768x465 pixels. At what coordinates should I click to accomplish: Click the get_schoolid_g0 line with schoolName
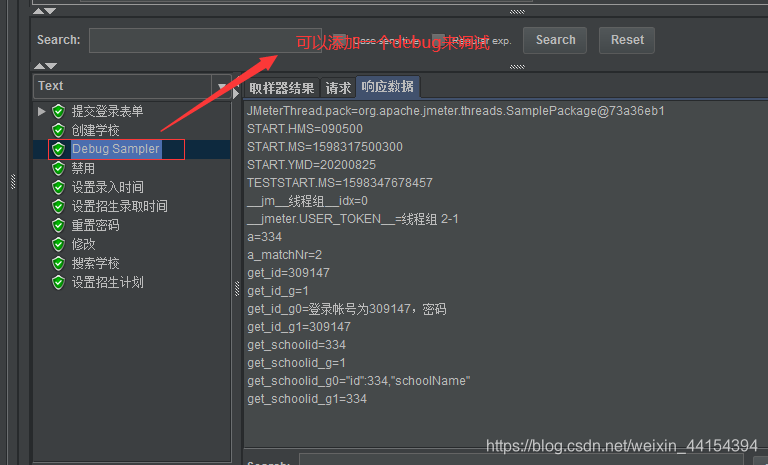point(359,381)
